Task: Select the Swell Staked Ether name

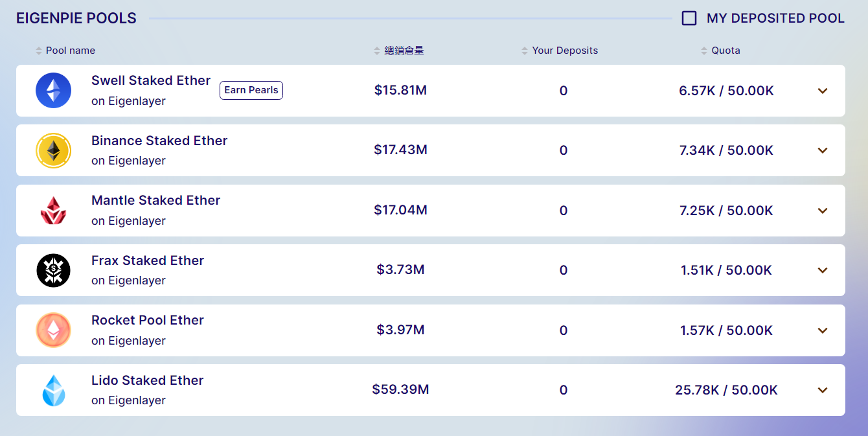Action: pyautogui.click(x=151, y=80)
